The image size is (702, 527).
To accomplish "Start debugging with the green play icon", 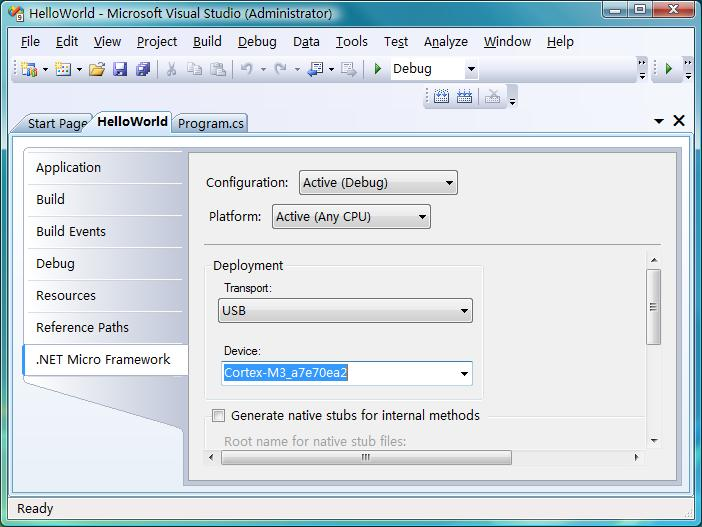I will coord(378,69).
